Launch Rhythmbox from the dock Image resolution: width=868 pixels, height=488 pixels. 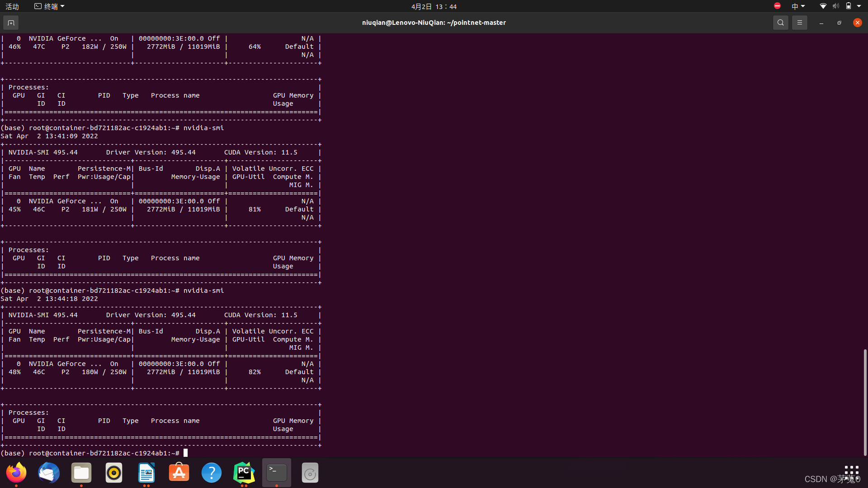click(x=114, y=473)
